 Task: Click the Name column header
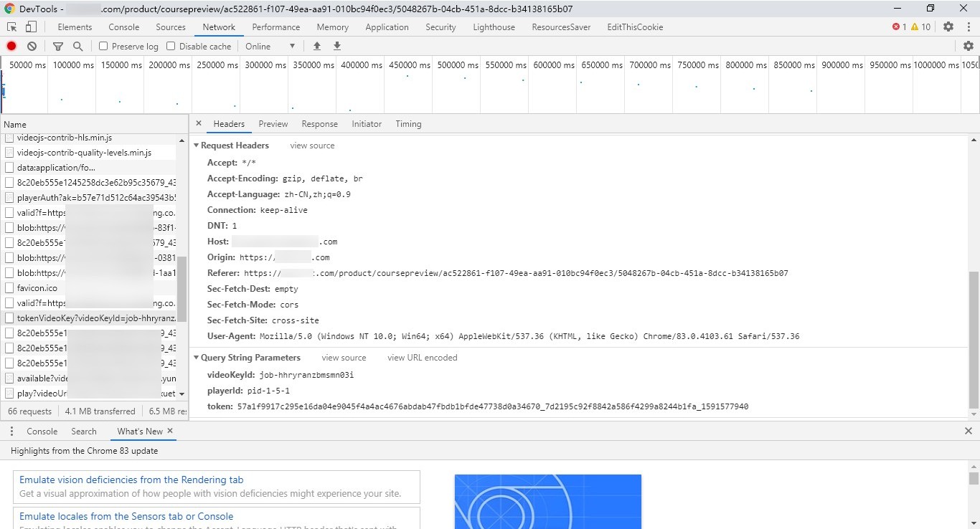point(93,124)
